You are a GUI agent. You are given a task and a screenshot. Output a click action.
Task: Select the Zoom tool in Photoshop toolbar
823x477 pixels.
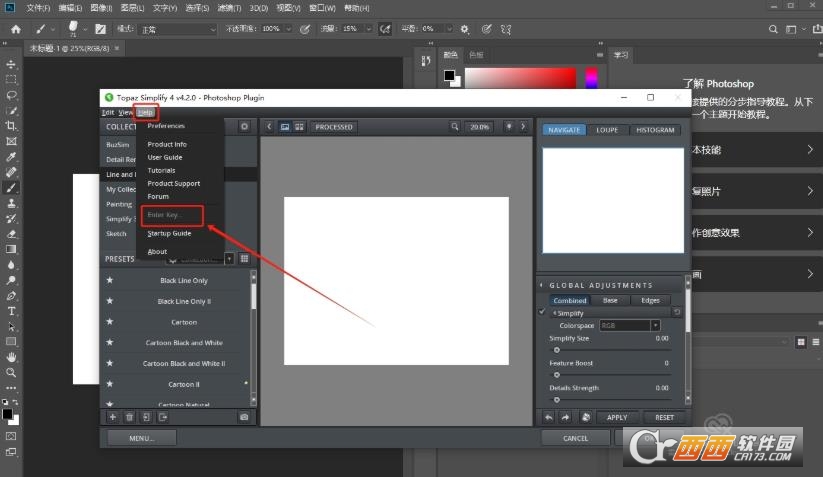(x=11, y=373)
